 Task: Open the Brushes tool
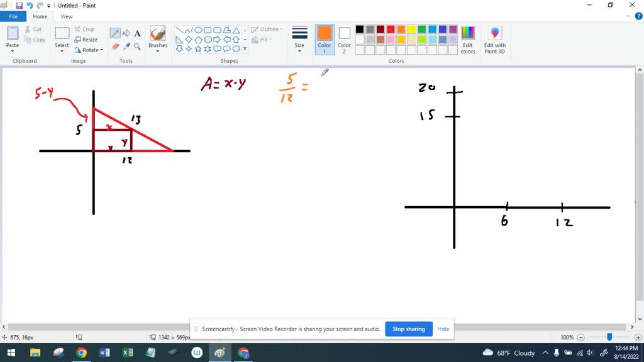(x=157, y=38)
